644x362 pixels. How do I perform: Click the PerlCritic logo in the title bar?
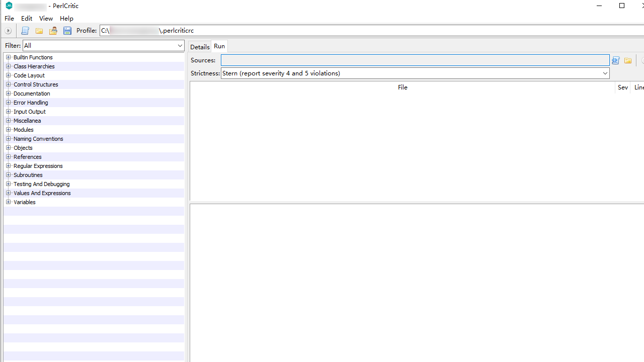click(x=9, y=6)
